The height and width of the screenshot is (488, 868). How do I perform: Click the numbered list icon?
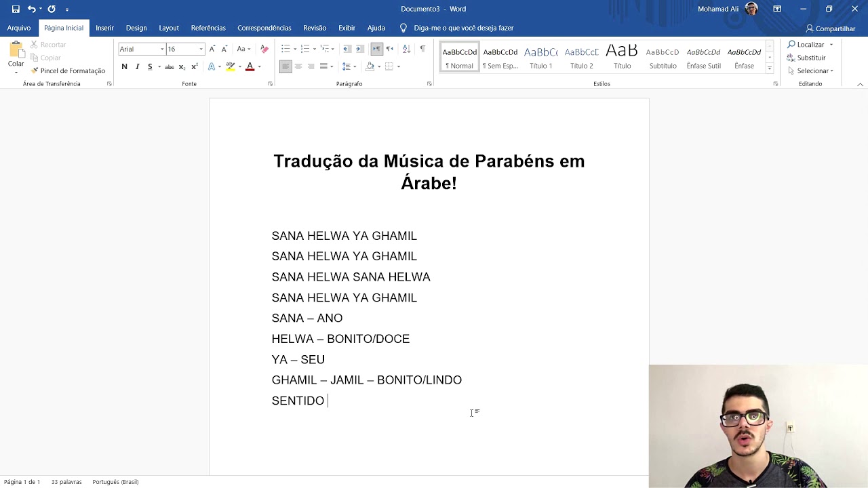[x=305, y=49]
